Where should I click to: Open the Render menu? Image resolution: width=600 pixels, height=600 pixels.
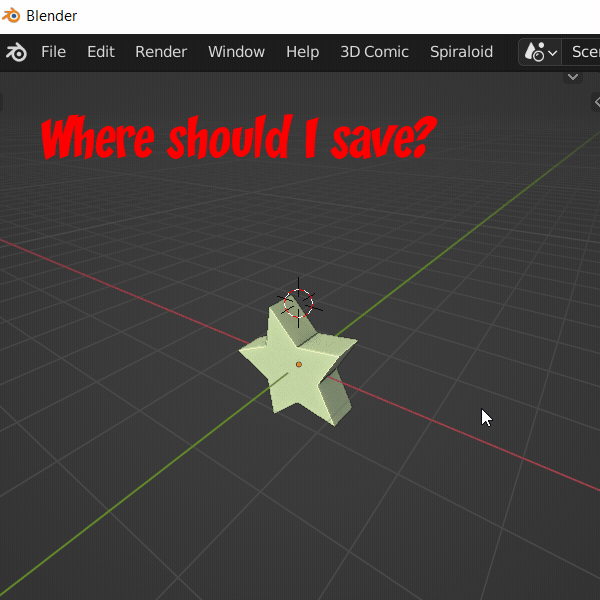pos(161,52)
